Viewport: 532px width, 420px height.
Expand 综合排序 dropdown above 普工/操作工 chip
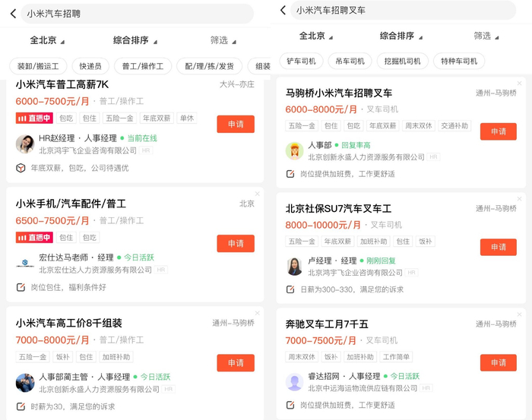135,40
